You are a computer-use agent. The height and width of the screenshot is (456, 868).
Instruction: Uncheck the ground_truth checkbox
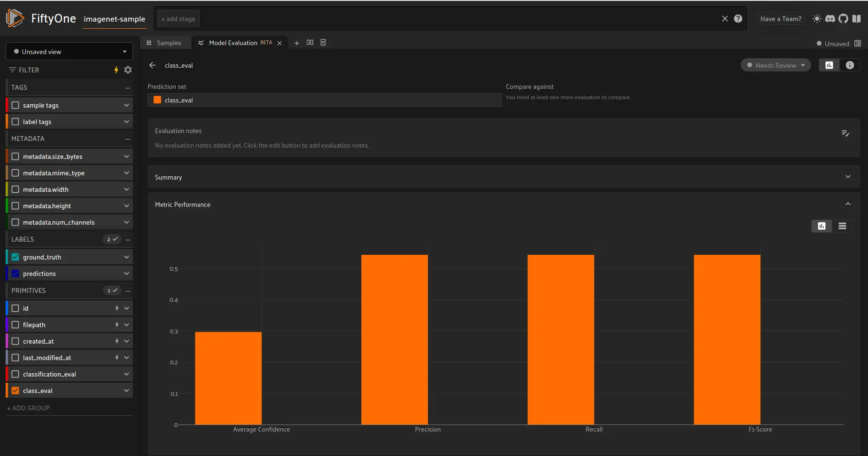coord(15,257)
